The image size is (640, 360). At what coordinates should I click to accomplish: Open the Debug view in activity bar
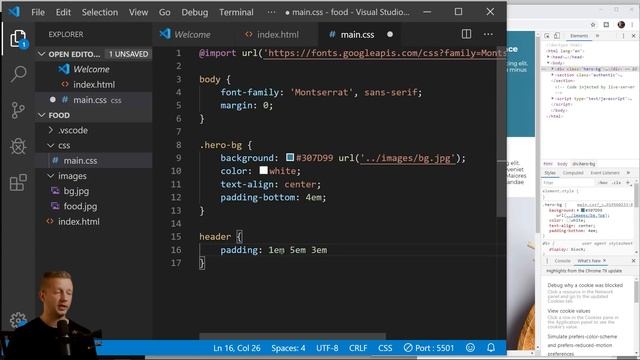[18, 146]
